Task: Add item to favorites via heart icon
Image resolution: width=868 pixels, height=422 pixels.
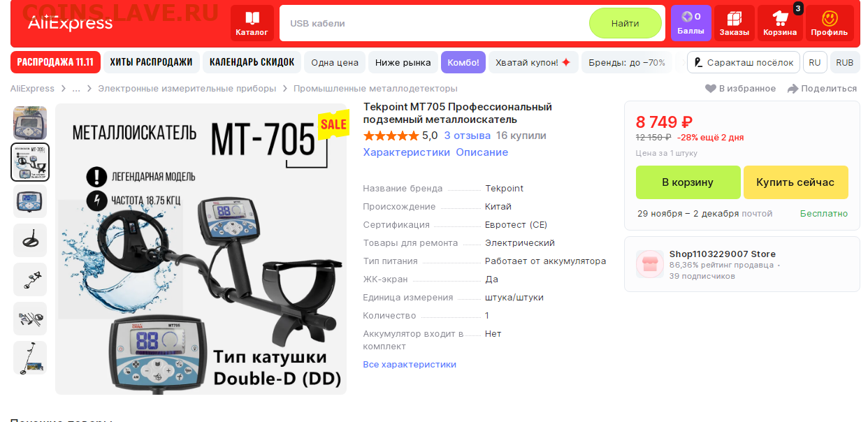Action: click(710, 89)
